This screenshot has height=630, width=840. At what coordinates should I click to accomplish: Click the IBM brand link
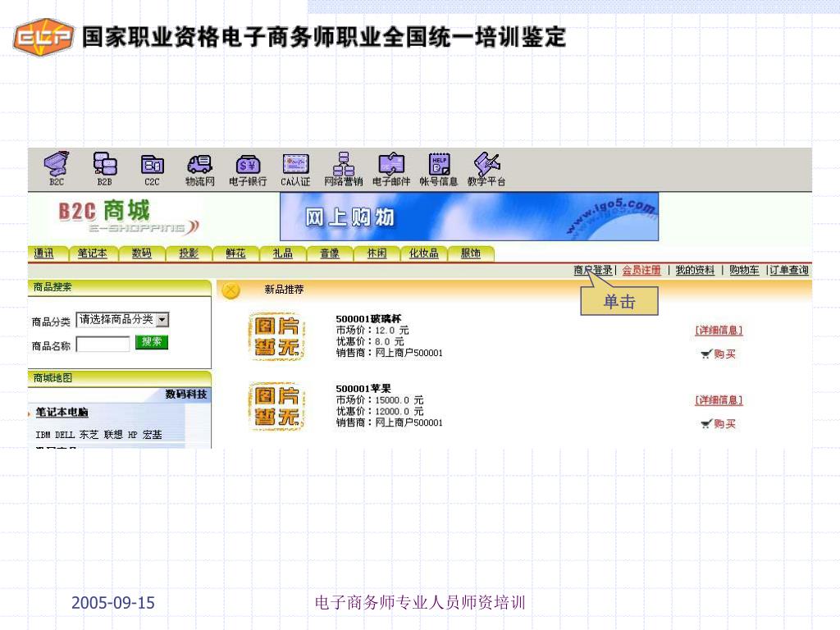pos(43,435)
